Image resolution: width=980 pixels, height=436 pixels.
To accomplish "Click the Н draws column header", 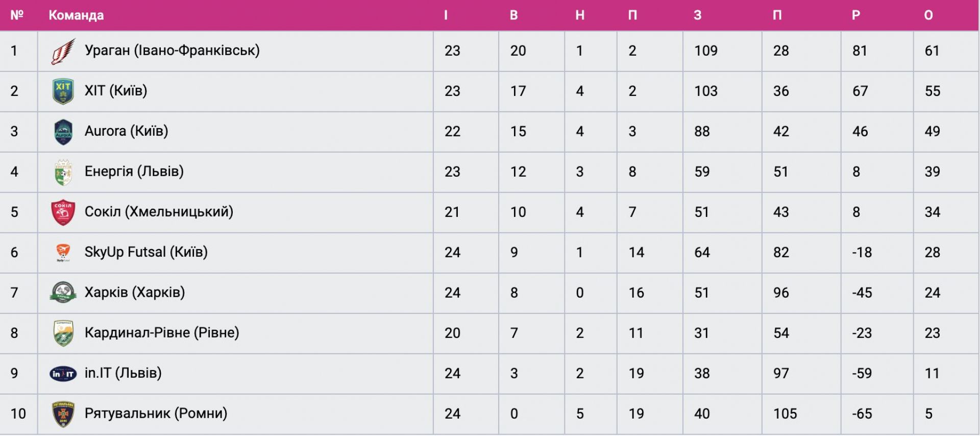I will pos(580,15).
